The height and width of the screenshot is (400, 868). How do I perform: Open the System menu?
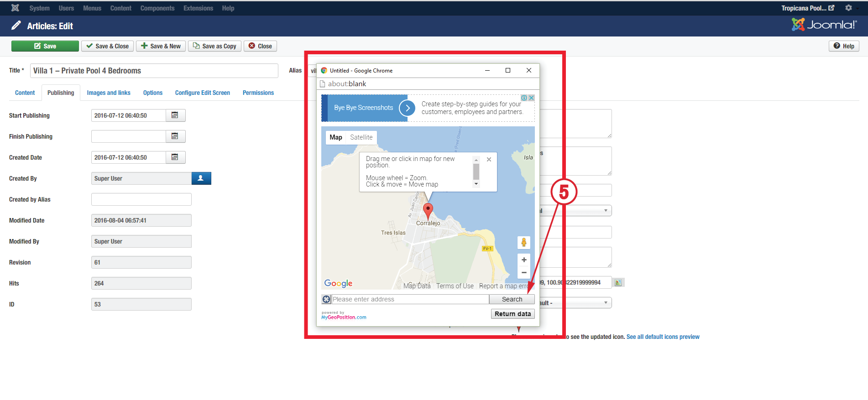click(40, 8)
